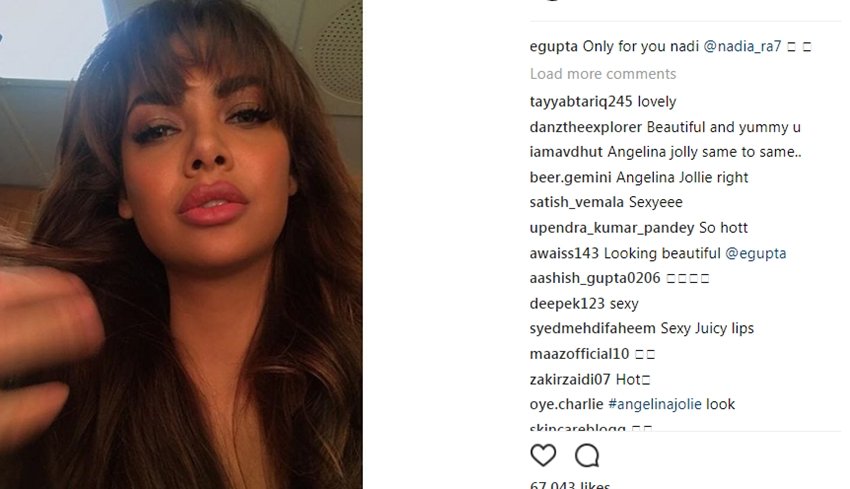The height and width of the screenshot is (489, 850).
Task: Open the #angelinajolie hashtag link
Action: pyautogui.click(x=654, y=404)
